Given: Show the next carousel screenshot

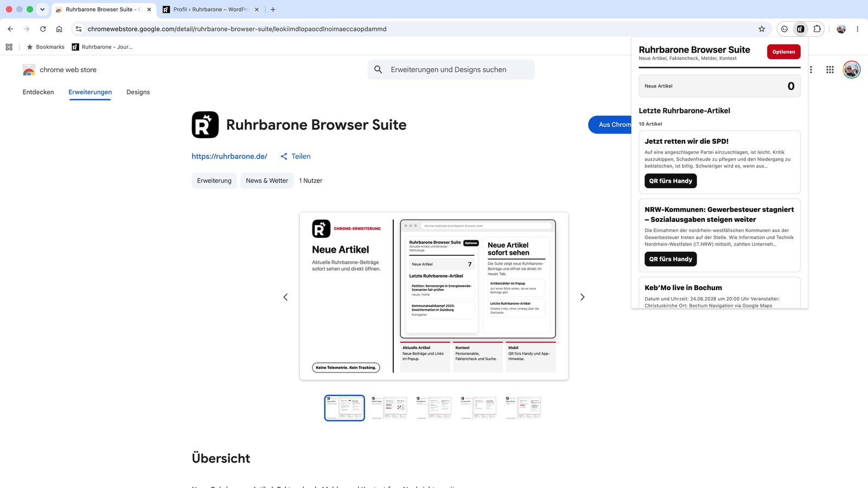Looking at the screenshot, I should [583, 297].
